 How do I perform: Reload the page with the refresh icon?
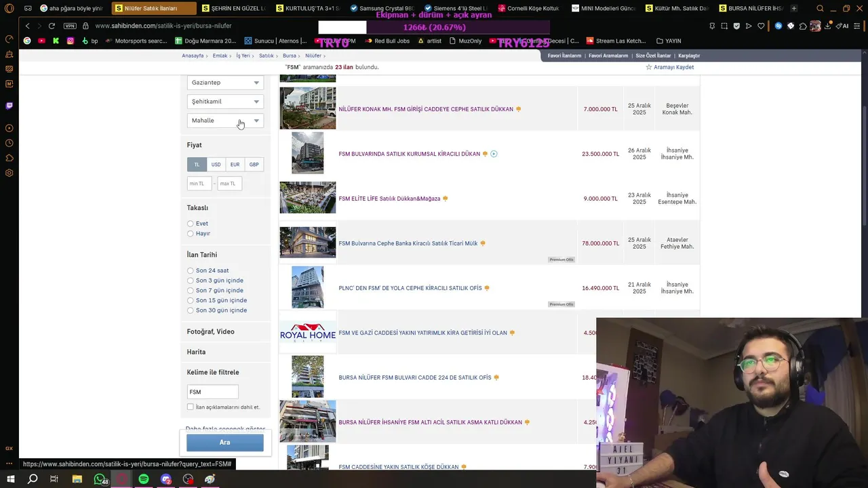pyautogui.click(x=52, y=26)
